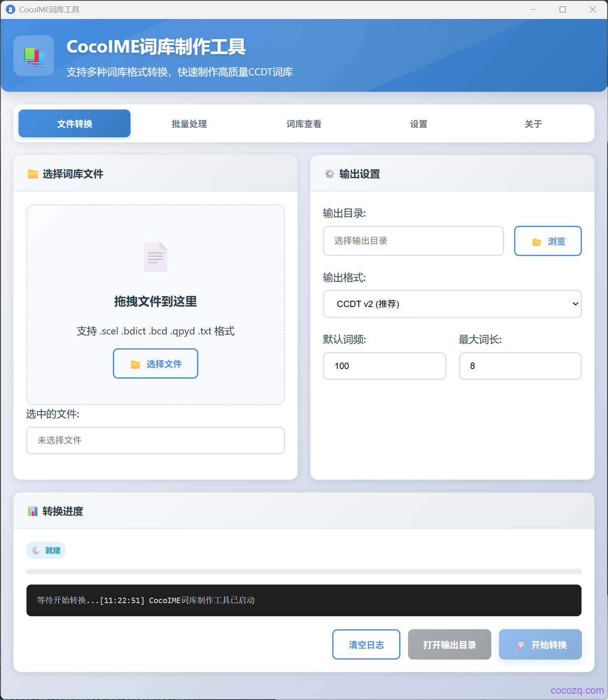Select the 关于 tab

[533, 124]
